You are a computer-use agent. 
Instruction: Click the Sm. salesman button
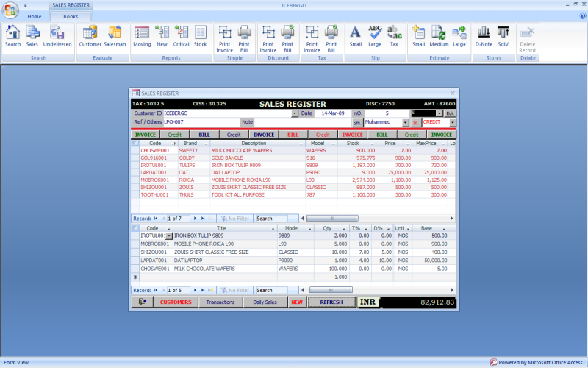pyautogui.click(x=357, y=123)
